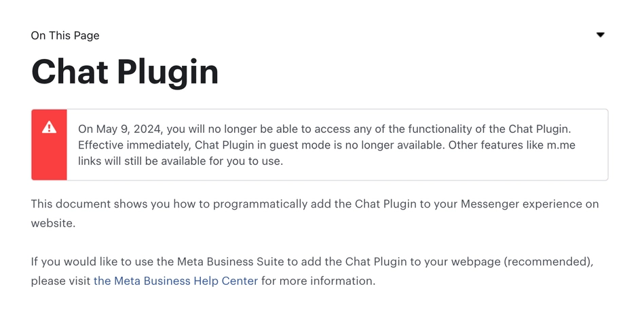Open the Meta Business Help Center link

point(176,281)
